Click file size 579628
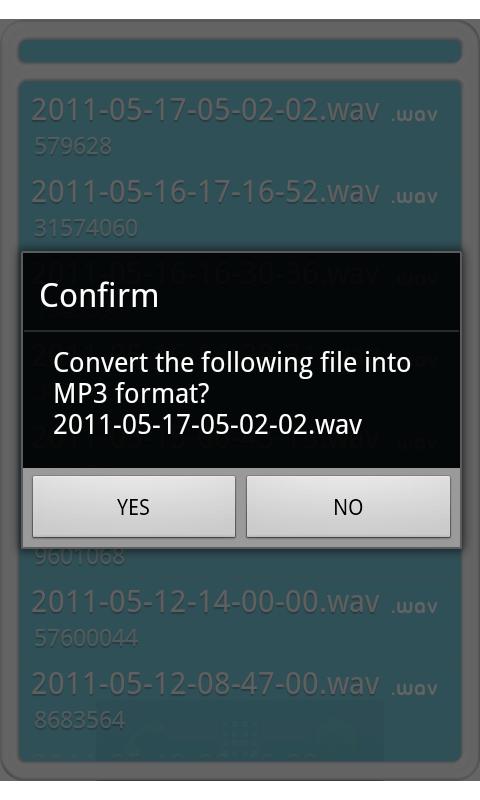The image size is (480, 800). 73,146
